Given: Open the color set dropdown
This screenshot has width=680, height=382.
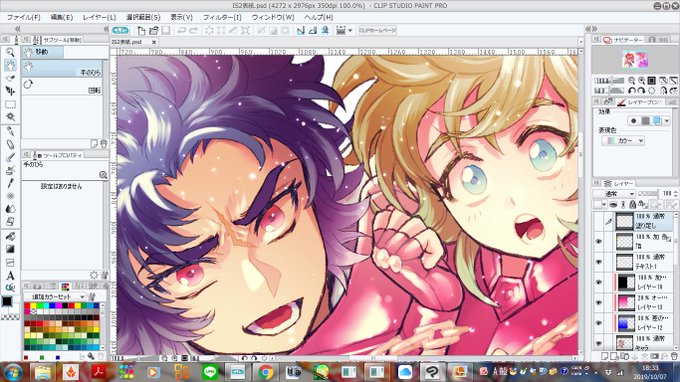Looking at the screenshot, I should (x=55, y=297).
